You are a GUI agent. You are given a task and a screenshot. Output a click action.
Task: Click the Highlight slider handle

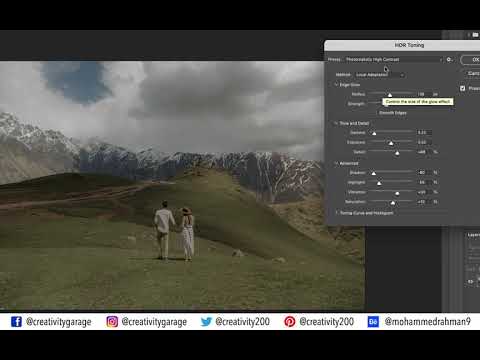(x=379, y=183)
